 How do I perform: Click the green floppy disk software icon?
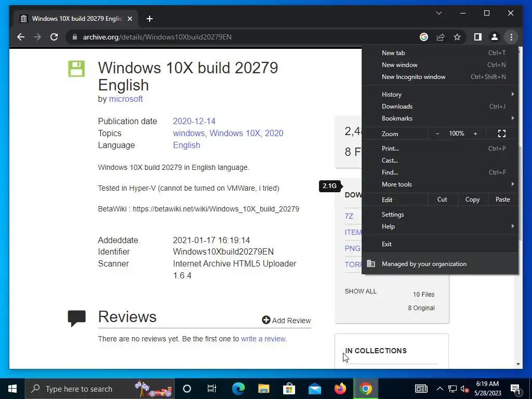(76, 69)
